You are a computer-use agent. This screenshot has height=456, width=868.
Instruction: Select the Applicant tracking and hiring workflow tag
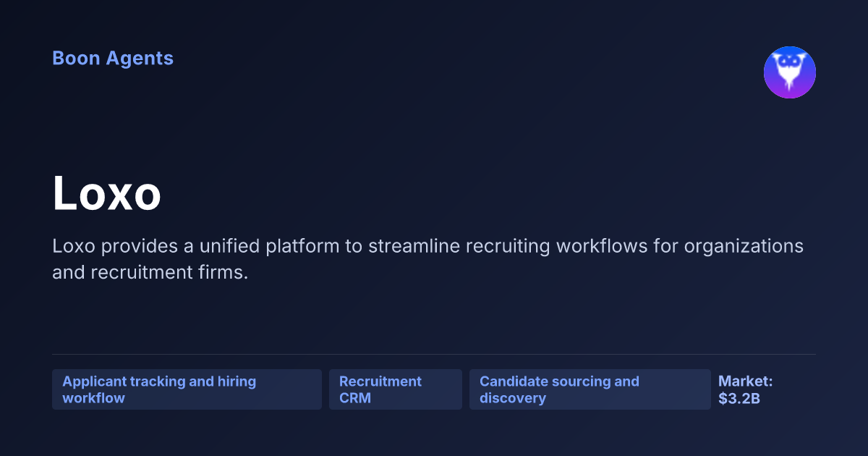click(x=187, y=389)
